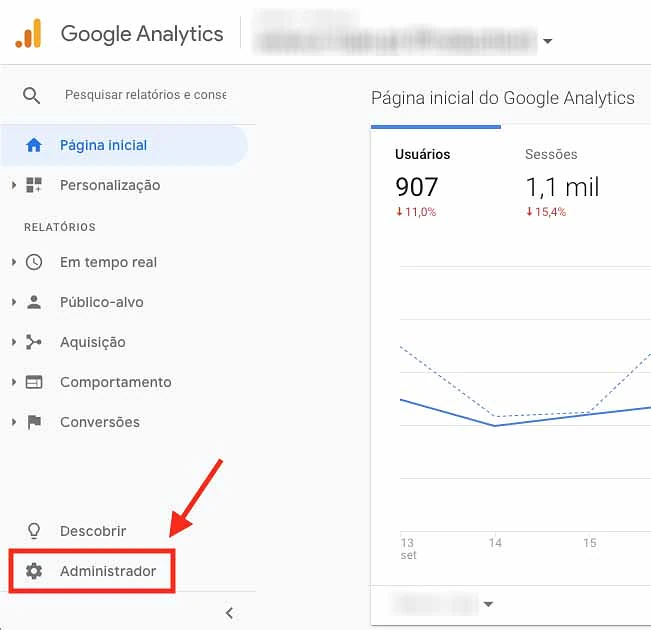Expand the Personalização section arrow
Viewport: 651px width, 630px height.
[14, 185]
